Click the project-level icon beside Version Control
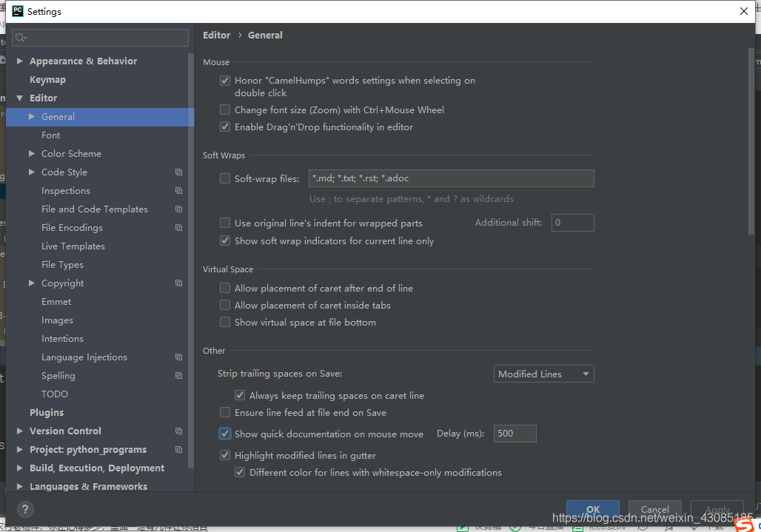761x532 pixels. point(178,431)
